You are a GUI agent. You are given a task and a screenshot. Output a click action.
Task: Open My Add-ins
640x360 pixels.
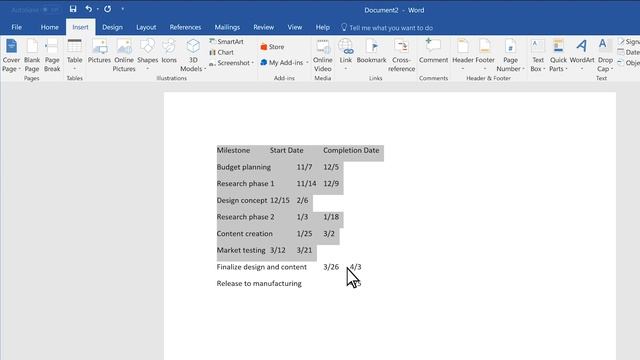tap(282, 62)
